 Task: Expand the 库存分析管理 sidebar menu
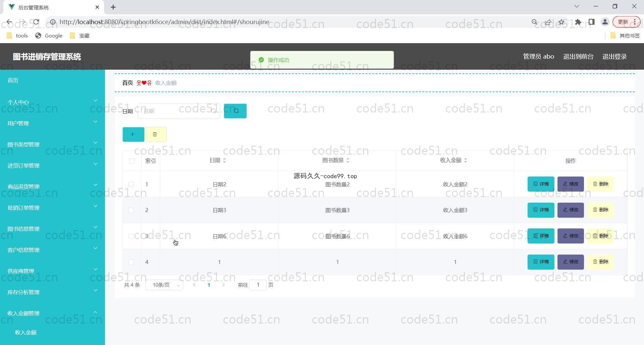[x=52, y=291]
